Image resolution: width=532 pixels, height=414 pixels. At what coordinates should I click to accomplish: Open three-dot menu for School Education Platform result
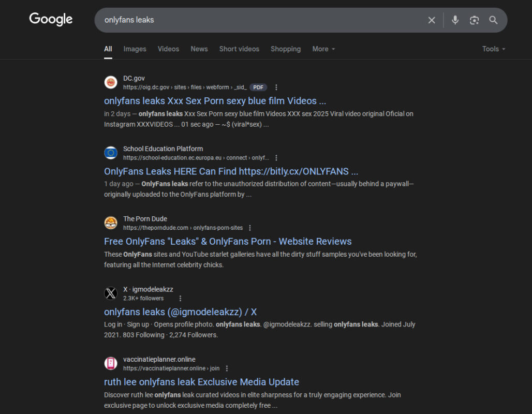276,158
